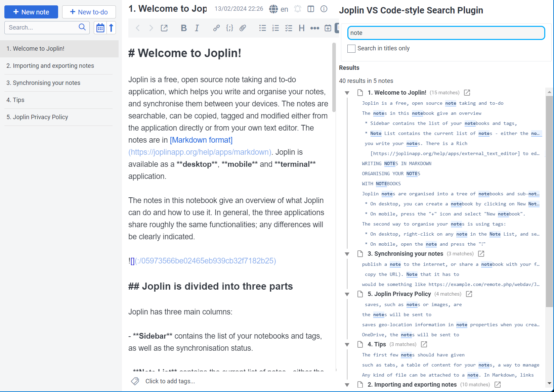
Task: Toggle the editor layout icon
Action: click(311, 9)
